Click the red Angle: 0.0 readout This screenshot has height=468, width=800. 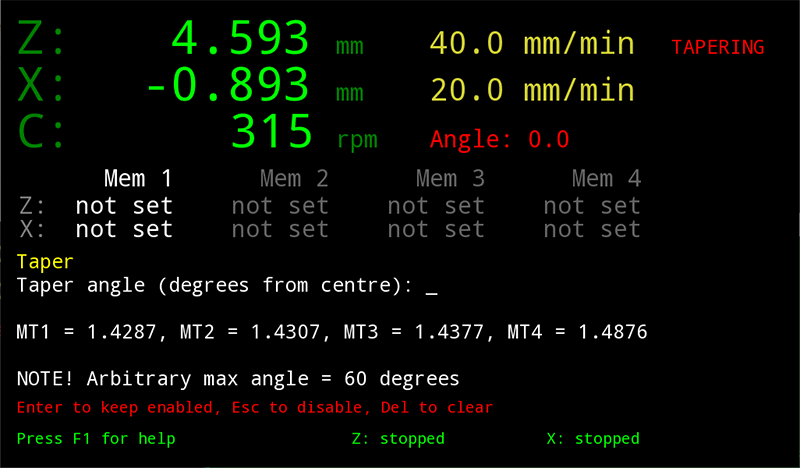499,139
